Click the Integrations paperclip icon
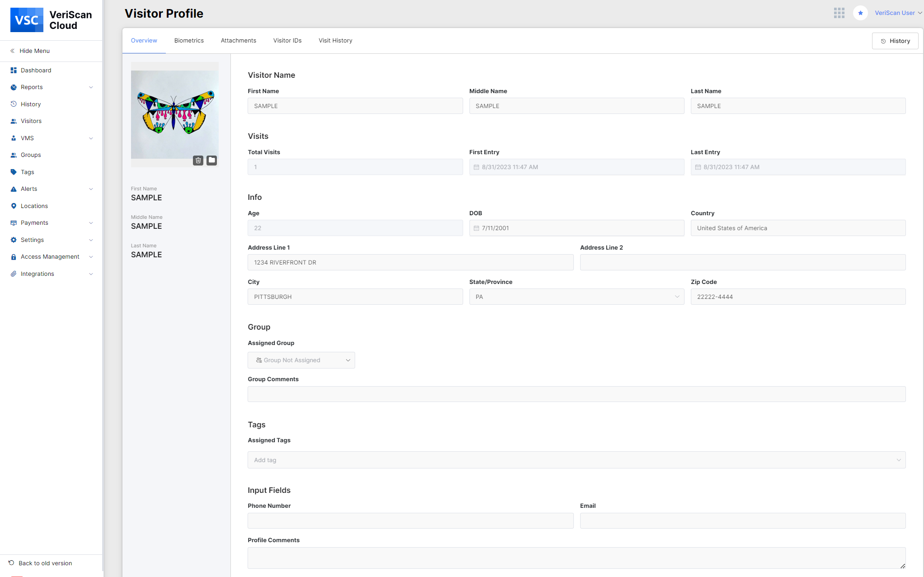The width and height of the screenshot is (924, 577). [x=14, y=274]
